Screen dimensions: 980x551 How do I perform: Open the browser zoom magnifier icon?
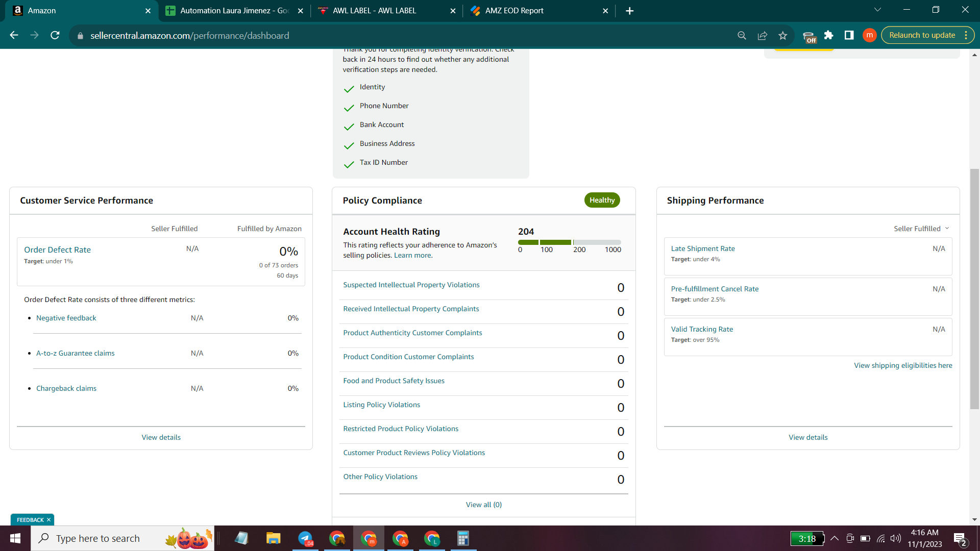(742, 35)
